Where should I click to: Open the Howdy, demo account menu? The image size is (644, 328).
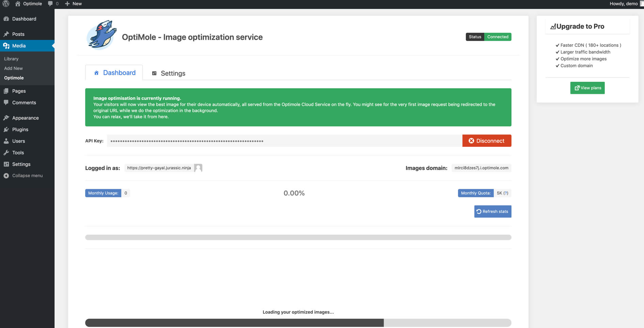[x=626, y=4]
